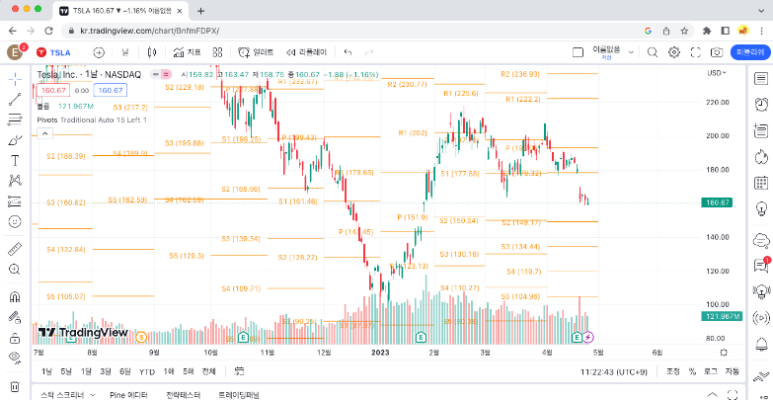The image size is (773, 400).
Task: Open the compare or add symbol plus icon
Action: (99, 52)
